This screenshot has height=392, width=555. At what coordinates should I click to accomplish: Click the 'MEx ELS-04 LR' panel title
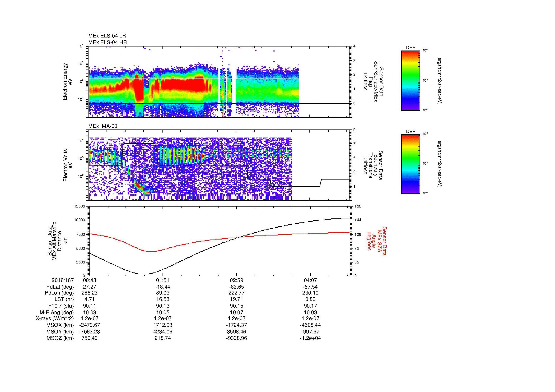(107, 36)
